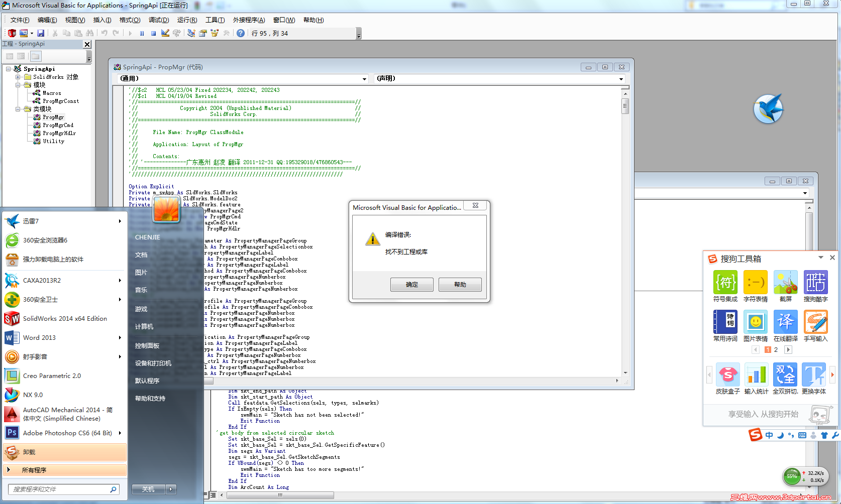Save the SpringApi project with the floppy icon

[41, 33]
